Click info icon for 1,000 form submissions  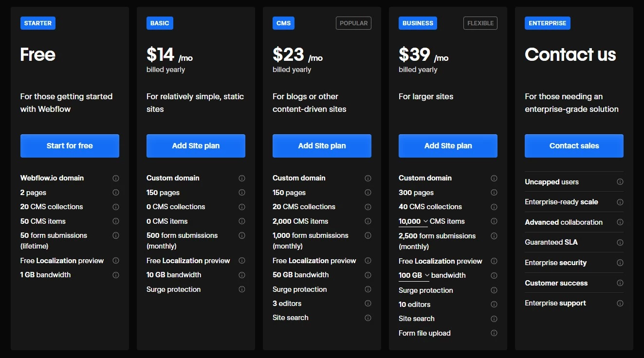(368, 235)
